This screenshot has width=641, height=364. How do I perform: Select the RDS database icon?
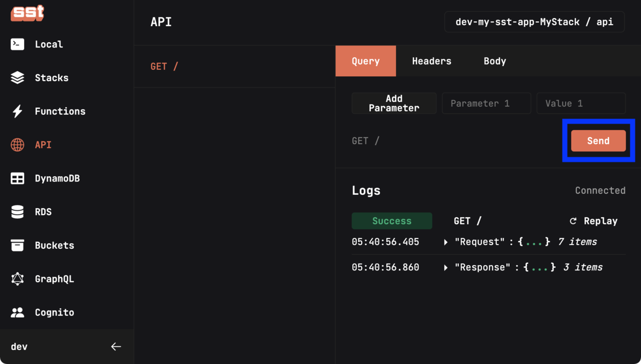pos(17,212)
